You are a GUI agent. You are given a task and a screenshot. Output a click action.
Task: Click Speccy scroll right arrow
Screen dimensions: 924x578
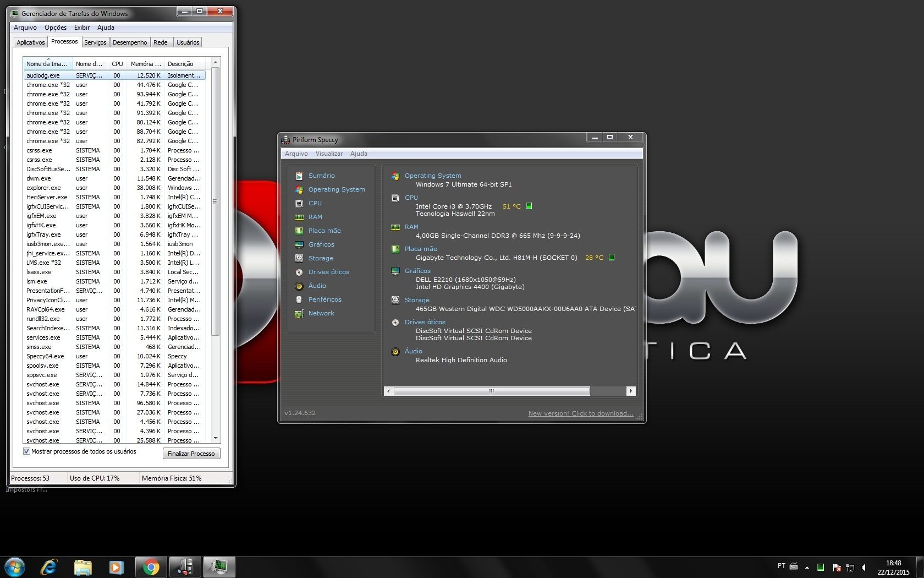pyautogui.click(x=631, y=391)
